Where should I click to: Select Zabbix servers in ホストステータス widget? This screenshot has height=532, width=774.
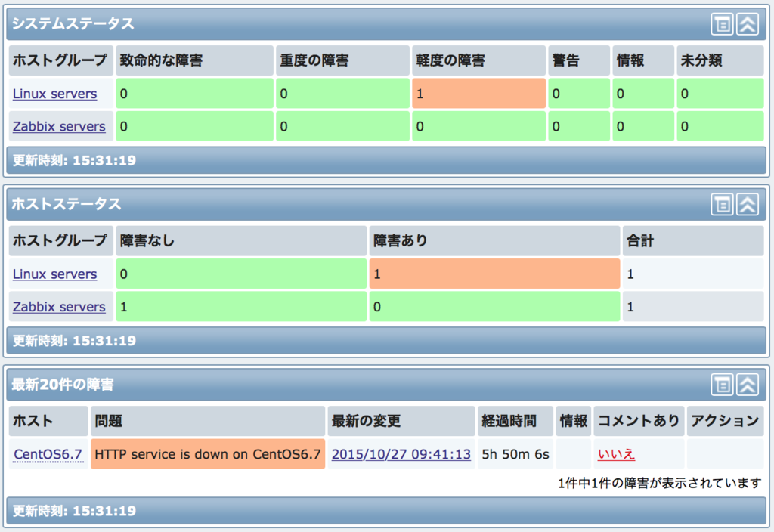(x=59, y=306)
